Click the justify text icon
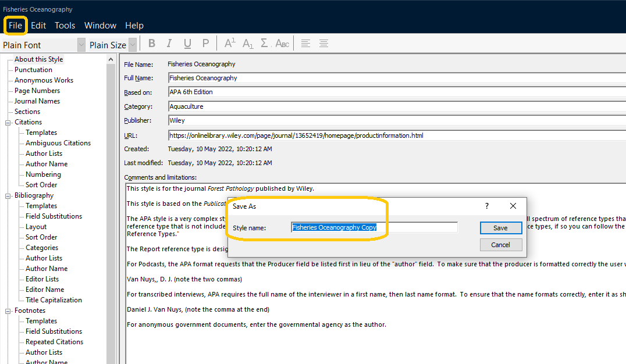Screen dimensions: 626x364 pyautogui.click(x=323, y=44)
